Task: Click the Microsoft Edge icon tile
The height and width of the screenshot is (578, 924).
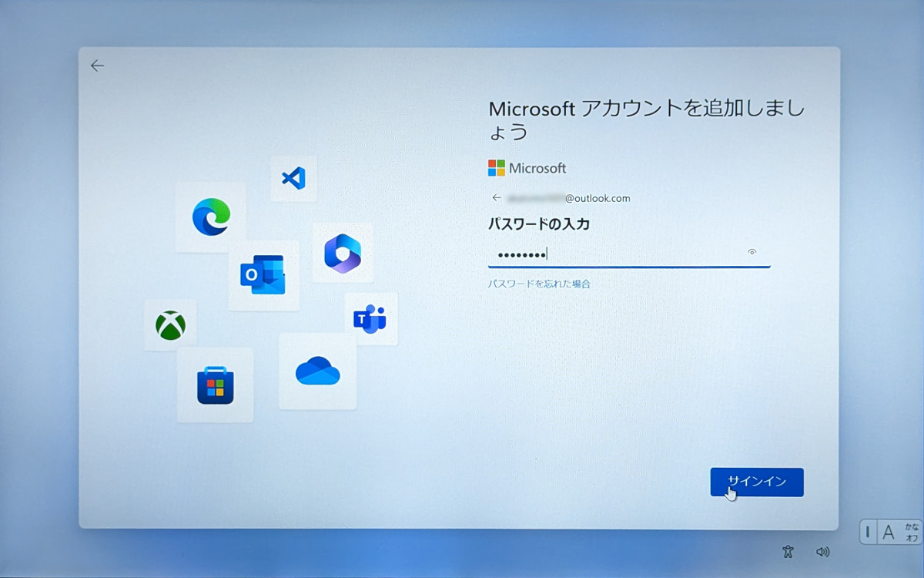Action: (211, 217)
